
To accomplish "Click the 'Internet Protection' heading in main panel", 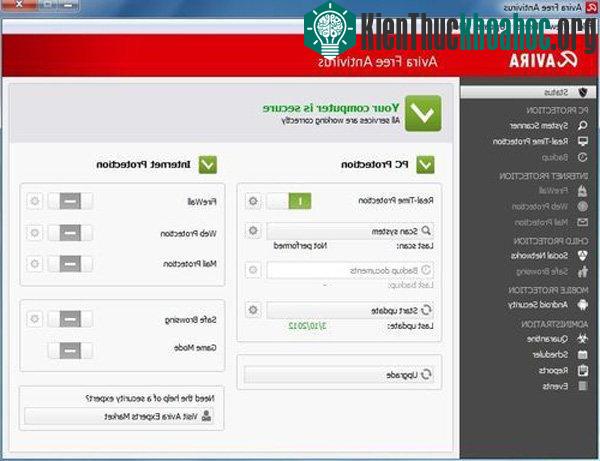I will pos(143,165).
